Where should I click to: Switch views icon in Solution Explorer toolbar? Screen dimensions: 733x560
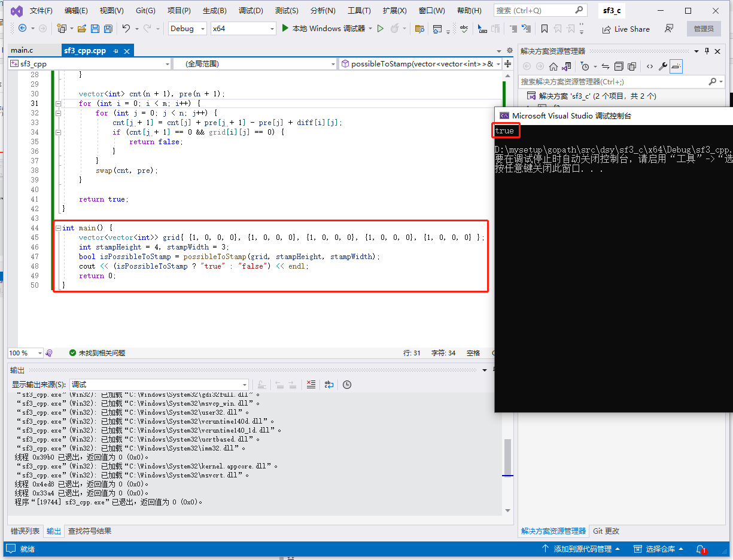coord(566,66)
